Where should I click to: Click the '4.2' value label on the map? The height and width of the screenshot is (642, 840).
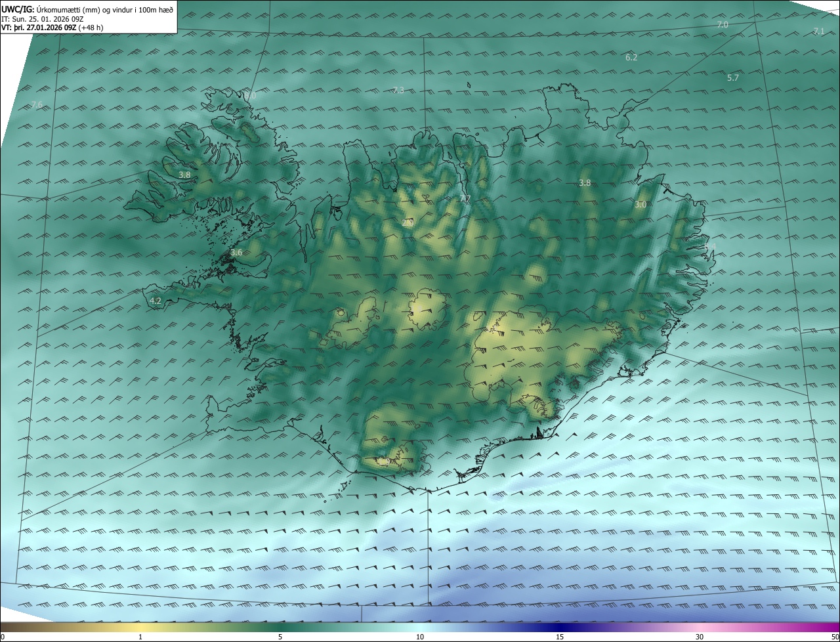[156, 301]
